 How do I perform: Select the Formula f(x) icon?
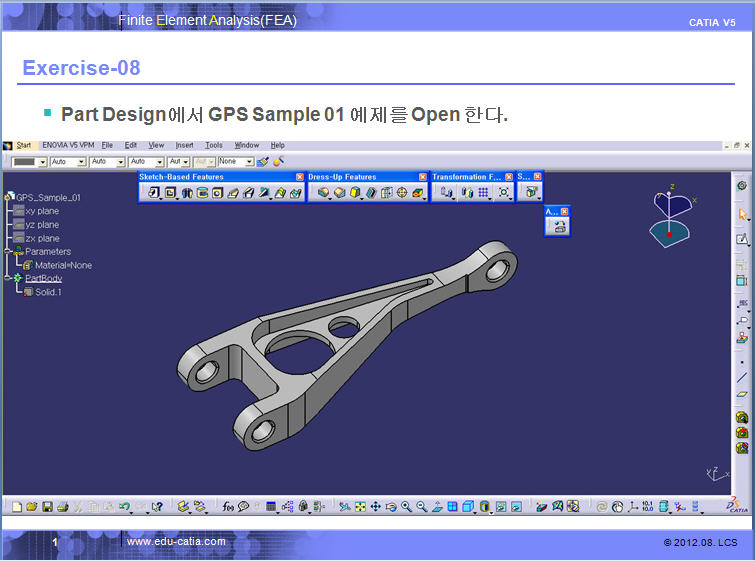pos(227,507)
